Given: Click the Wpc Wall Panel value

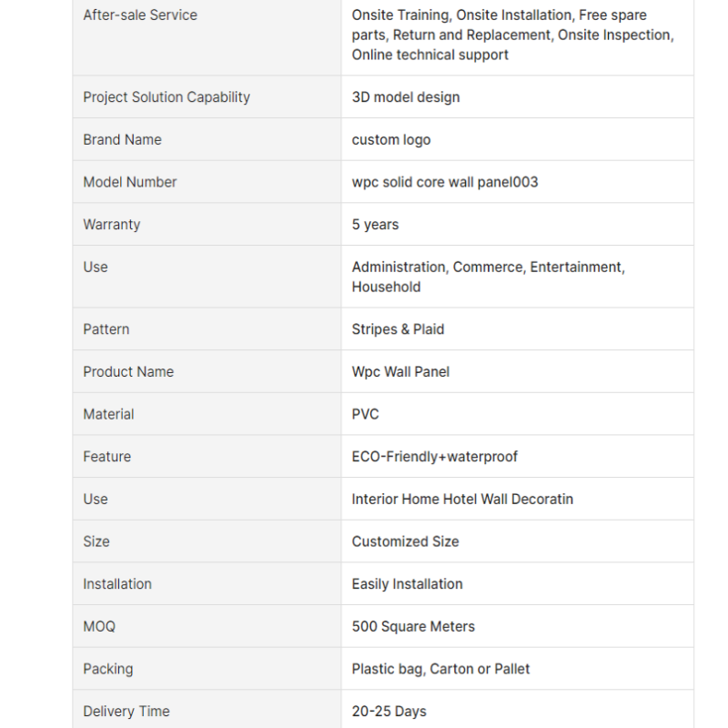Looking at the screenshot, I should pyautogui.click(x=400, y=371).
